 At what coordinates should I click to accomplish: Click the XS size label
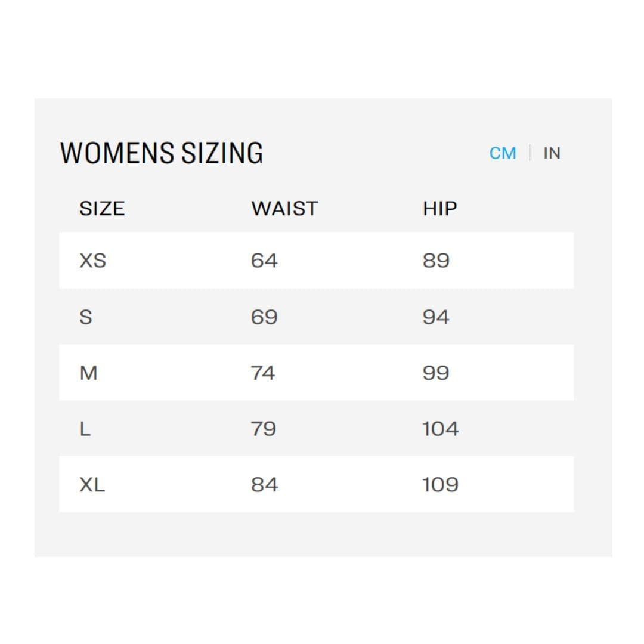coord(93,261)
